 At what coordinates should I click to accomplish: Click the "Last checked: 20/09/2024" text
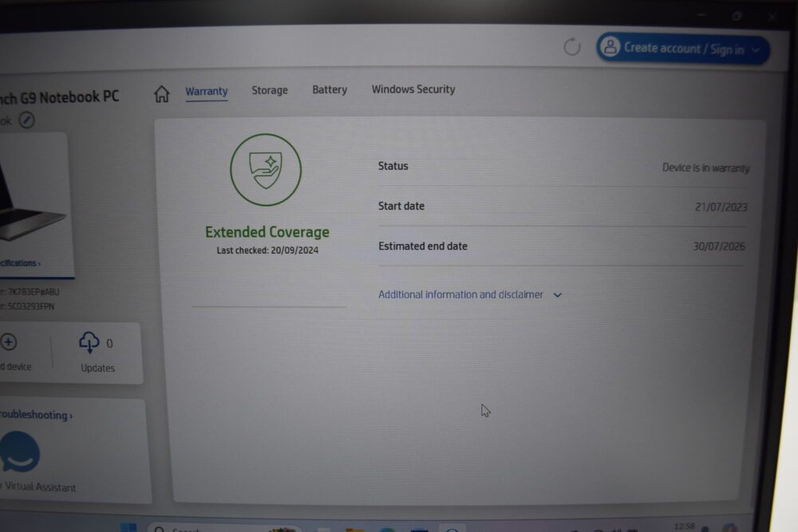click(x=267, y=250)
